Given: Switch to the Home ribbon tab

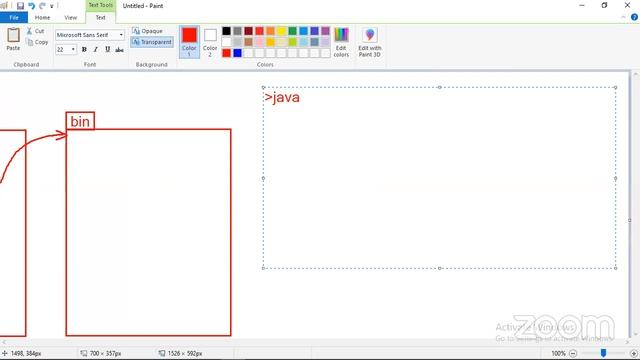Looking at the screenshot, I should point(42,18).
